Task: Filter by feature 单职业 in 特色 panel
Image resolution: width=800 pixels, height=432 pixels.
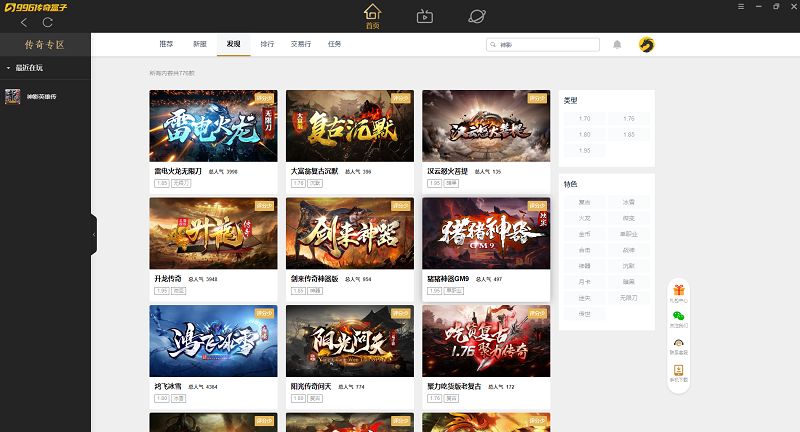Action: (629, 234)
